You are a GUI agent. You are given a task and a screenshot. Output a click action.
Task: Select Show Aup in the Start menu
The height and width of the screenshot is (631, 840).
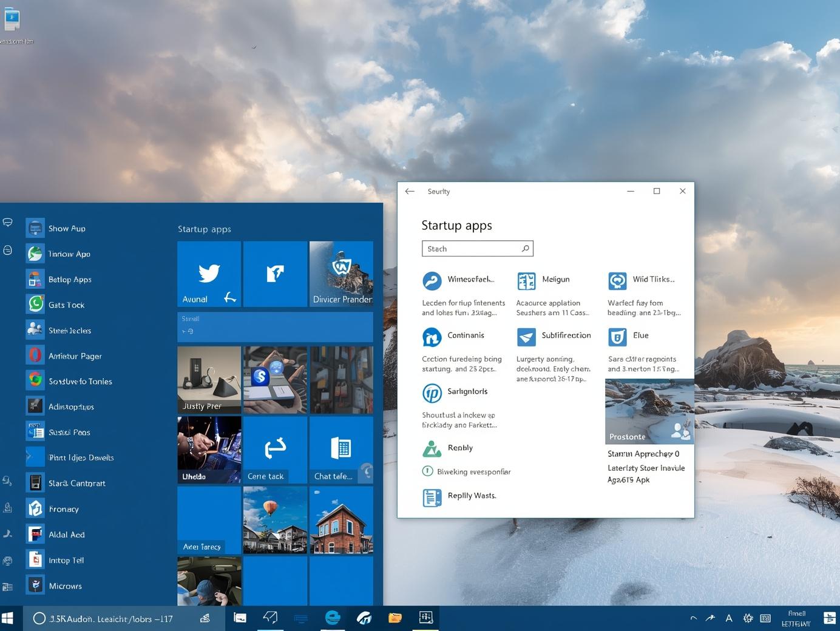click(x=66, y=228)
